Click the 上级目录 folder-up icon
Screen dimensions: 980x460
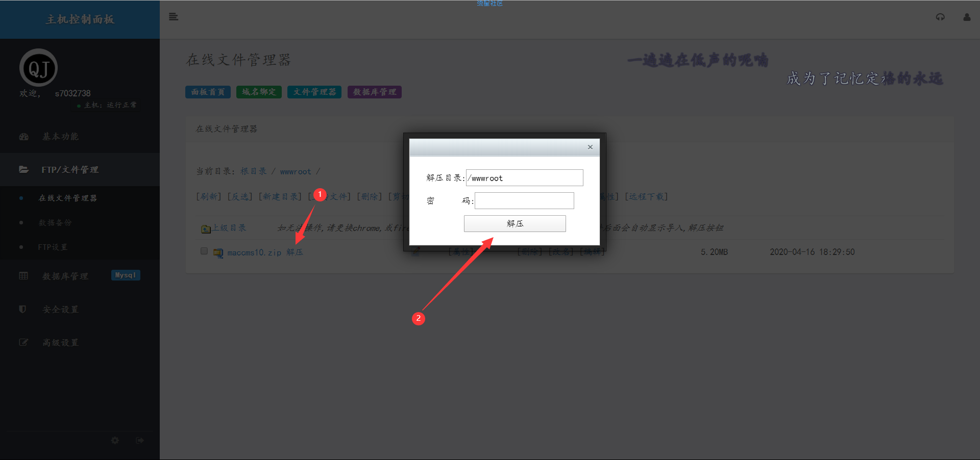click(x=206, y=229)
